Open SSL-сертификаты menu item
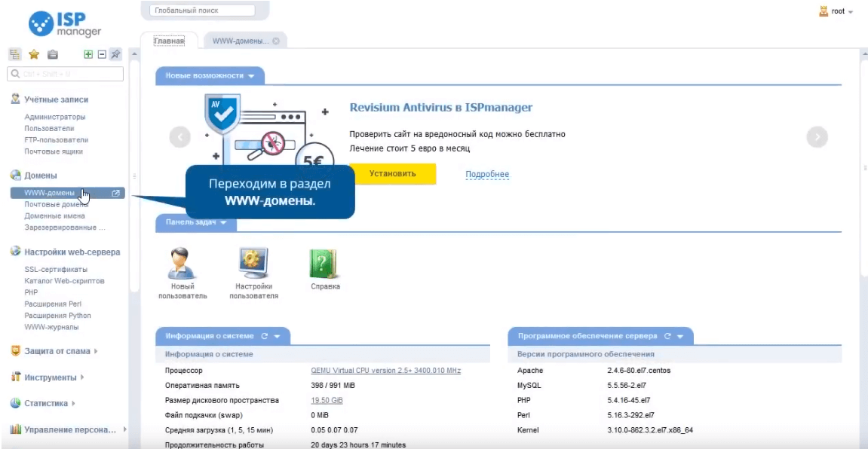868x449 pixels. pyautogui.click(x=56, y=269)
